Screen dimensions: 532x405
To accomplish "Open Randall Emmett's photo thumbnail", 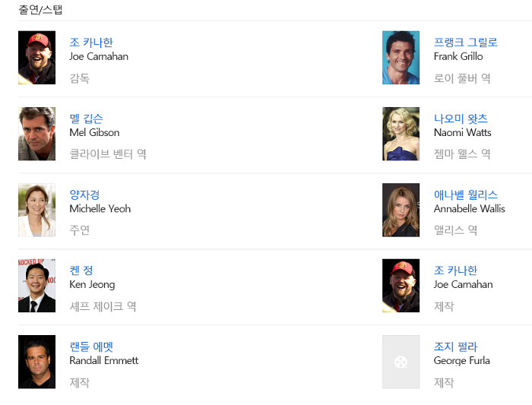I will pos(36,362).
